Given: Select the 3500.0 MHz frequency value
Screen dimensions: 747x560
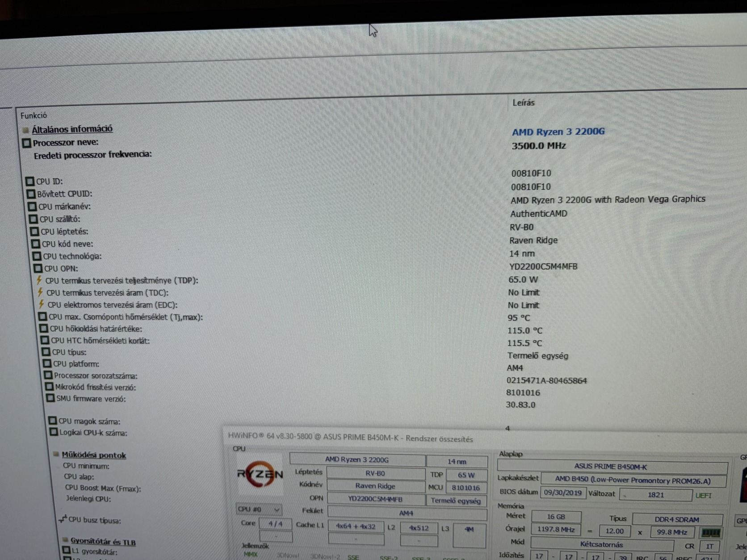Looking at the screenshot, I should click(539, 146).
